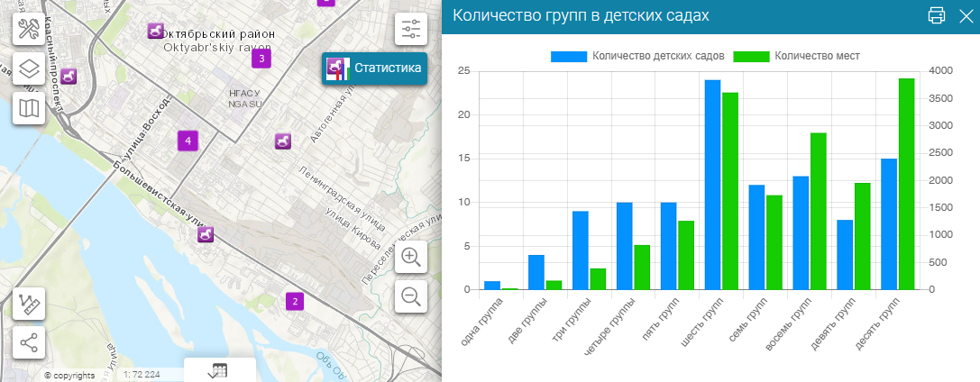The height and width of the screenshot is (382, 980).
Task: Print the chart using printer icon
Action: pos(936,15)
